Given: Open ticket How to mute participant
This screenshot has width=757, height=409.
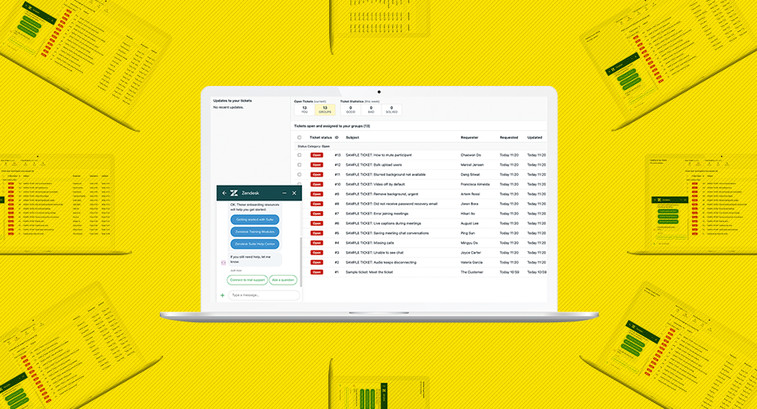Looking at the screenshot, I should point(379,155).
